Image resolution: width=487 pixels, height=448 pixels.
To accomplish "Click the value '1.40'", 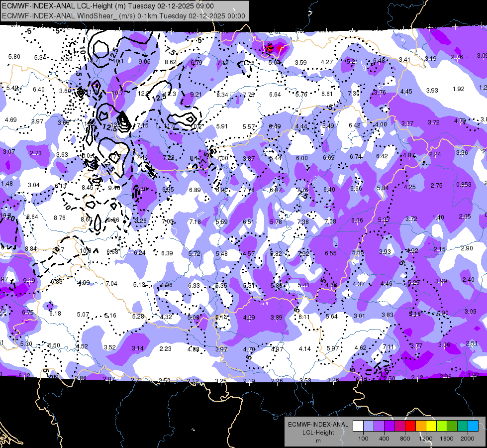I will 438,218.
